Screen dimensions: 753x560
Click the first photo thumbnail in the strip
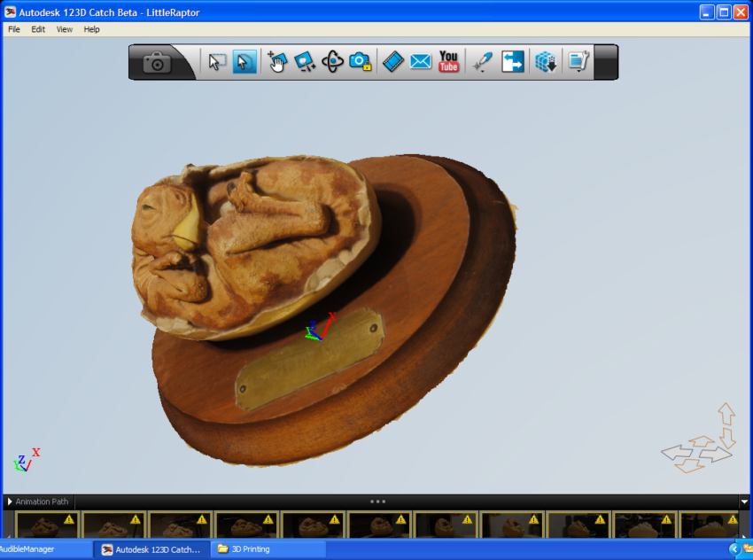click(x=47, y=525)
